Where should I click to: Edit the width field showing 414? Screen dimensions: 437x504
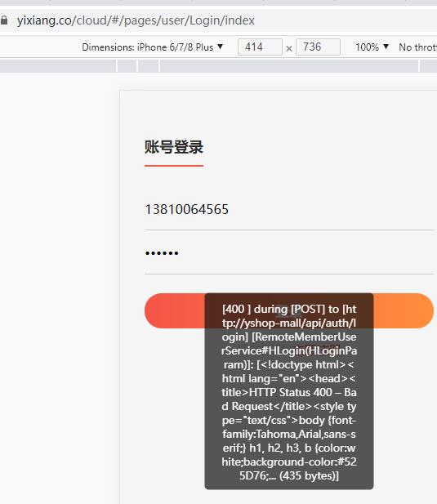(x=260, y=47)
